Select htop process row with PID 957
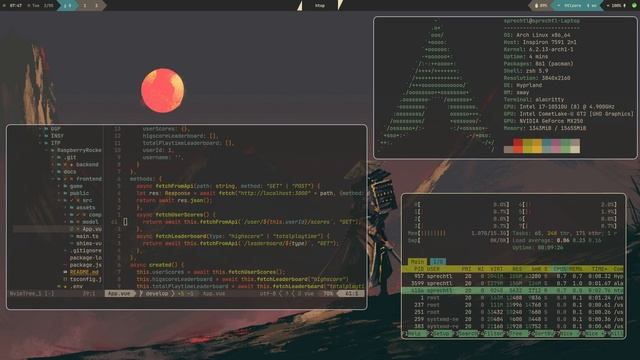The image size is (640, 360). (513, 276)
